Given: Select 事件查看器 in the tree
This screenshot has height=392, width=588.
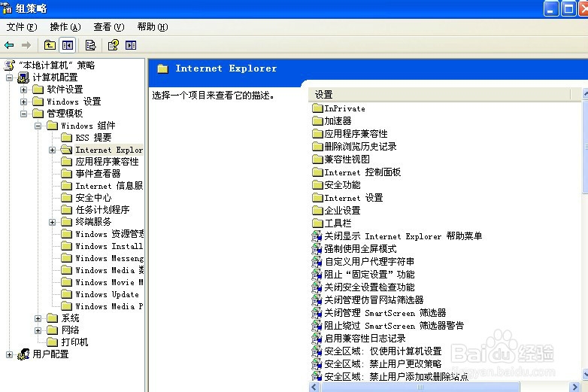Looking at the screenshot, I should pyautogui.click(x=98, y=174).
